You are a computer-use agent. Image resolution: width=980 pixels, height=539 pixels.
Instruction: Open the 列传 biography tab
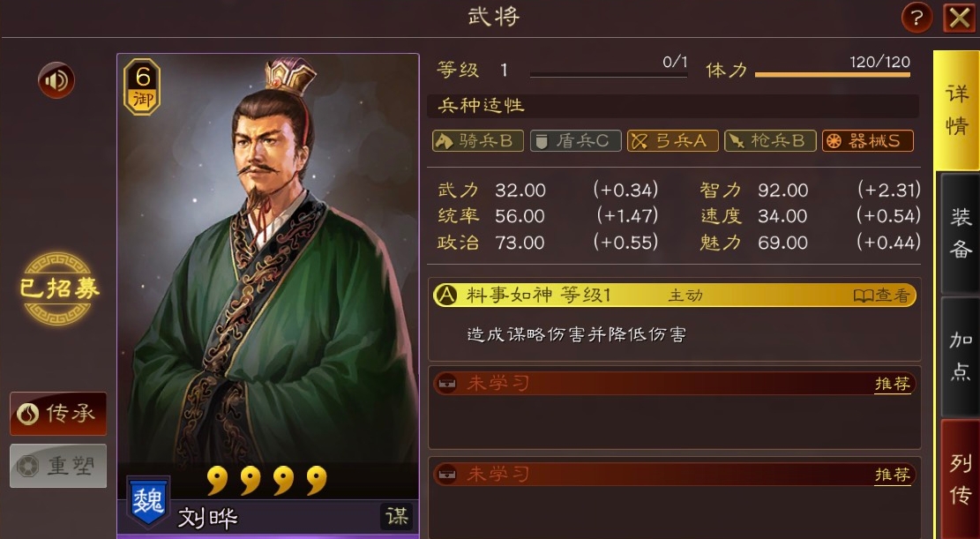[x=961, y=479]
